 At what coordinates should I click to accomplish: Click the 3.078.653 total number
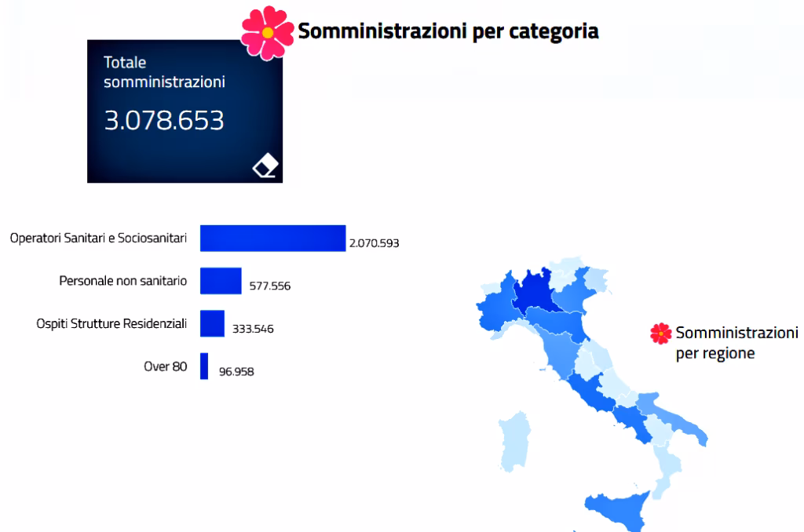coord(164,120)
